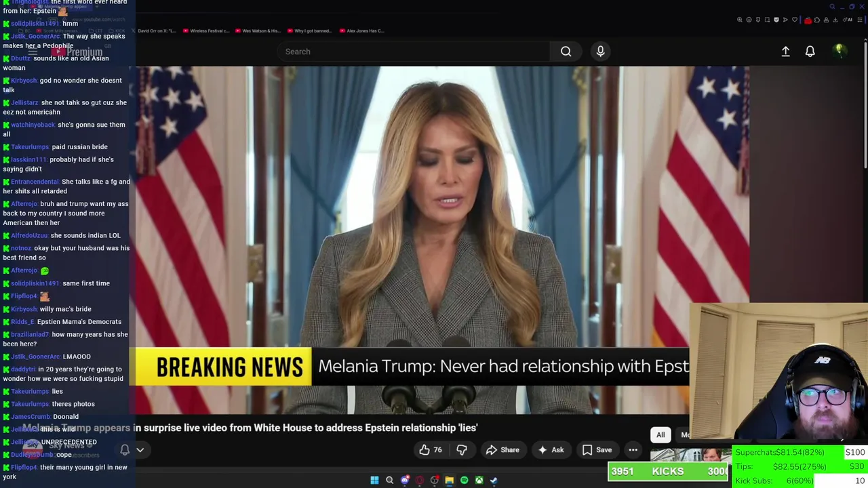Open Spotify from the taskbar

[464, 481]
